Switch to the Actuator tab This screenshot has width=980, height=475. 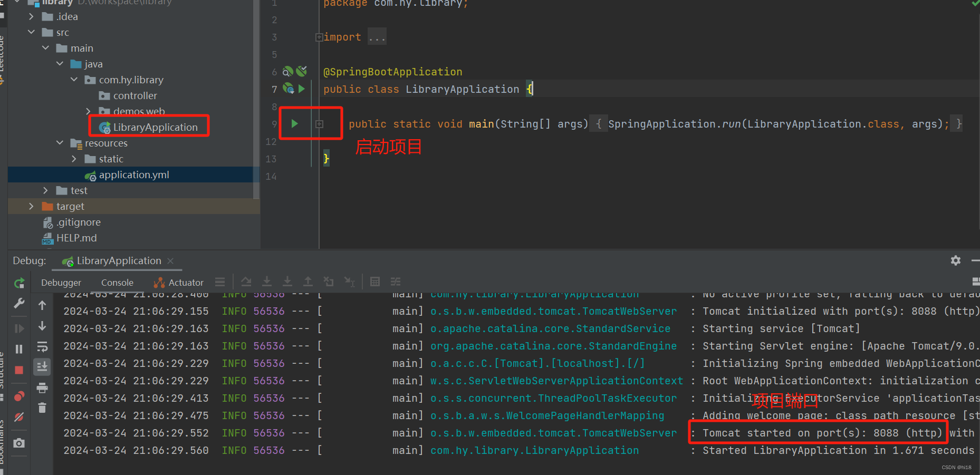[179, 283]
